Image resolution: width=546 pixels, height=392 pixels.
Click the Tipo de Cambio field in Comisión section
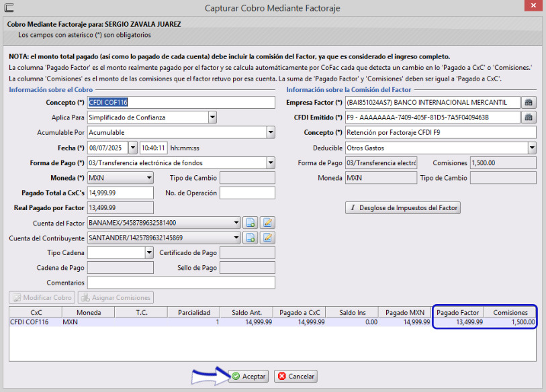coord(503,178)
